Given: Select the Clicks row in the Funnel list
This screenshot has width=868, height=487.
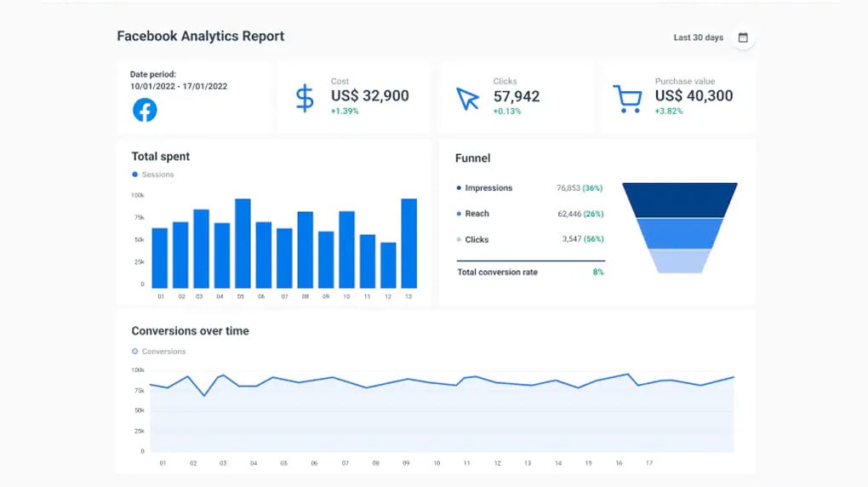Looking at the screenshot, I should (x=477, y=240).
